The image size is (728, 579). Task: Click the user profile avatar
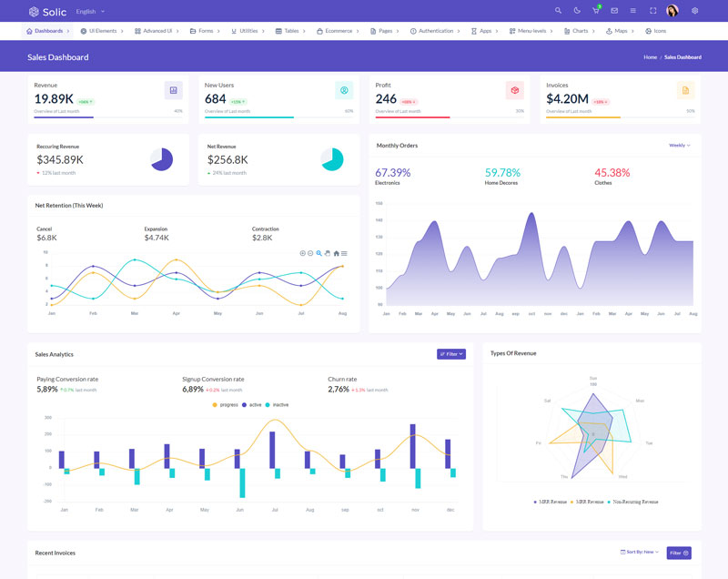point(672,11)
